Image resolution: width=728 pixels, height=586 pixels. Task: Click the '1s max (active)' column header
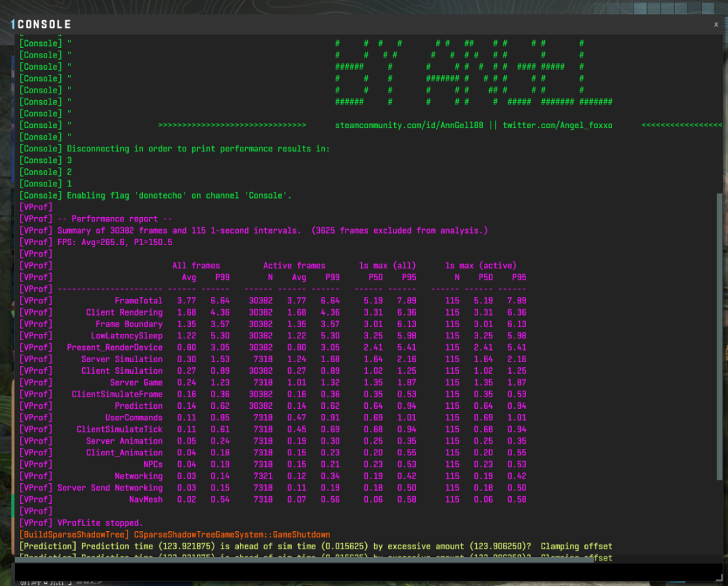coord(481,266)
